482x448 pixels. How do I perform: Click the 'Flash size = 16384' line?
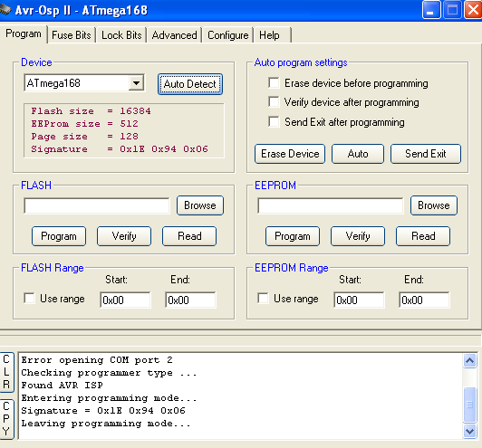tap(91, 110)
